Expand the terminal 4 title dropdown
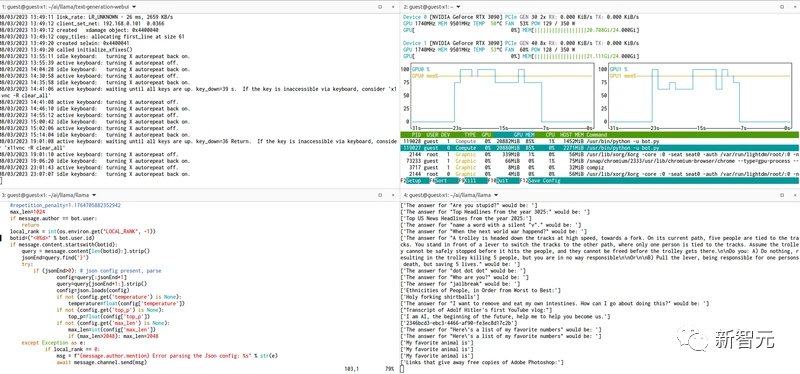 [x=495, y=195]
